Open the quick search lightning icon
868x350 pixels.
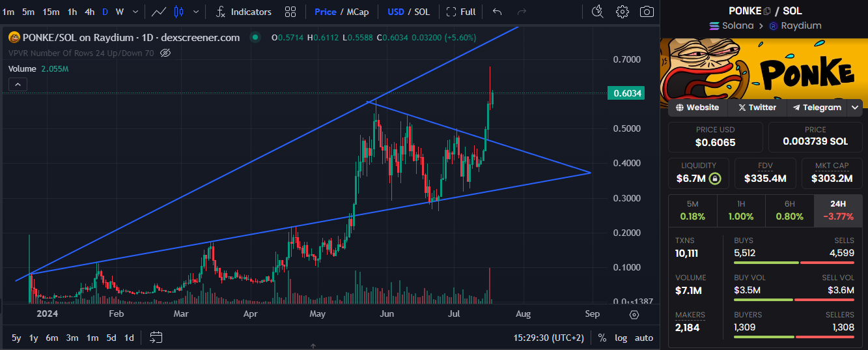click(x=597, y=11)
